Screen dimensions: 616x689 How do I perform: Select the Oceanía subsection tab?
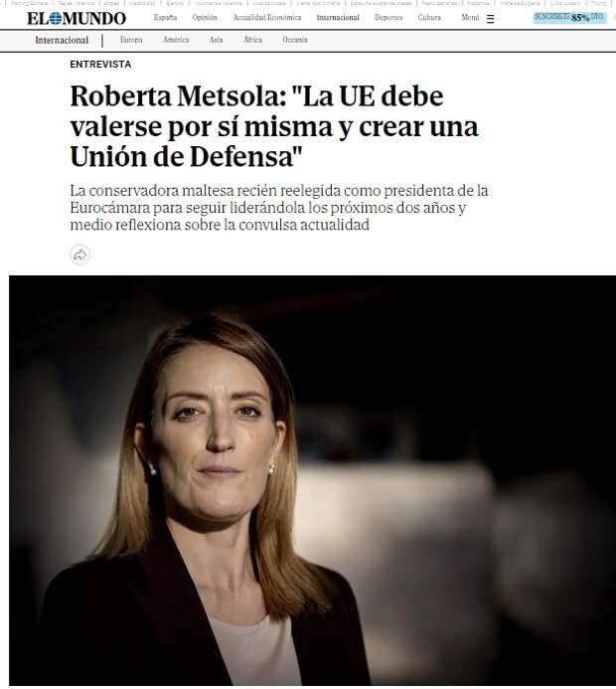295,40
